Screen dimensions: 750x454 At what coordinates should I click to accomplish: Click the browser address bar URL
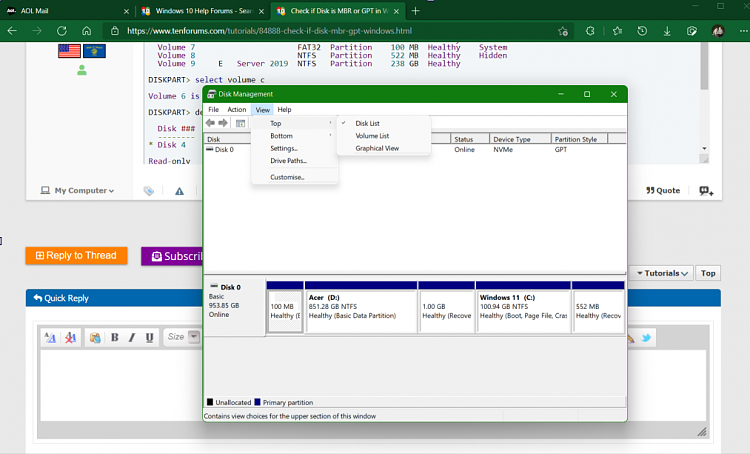pyautogui.click(x=269, y=31)
